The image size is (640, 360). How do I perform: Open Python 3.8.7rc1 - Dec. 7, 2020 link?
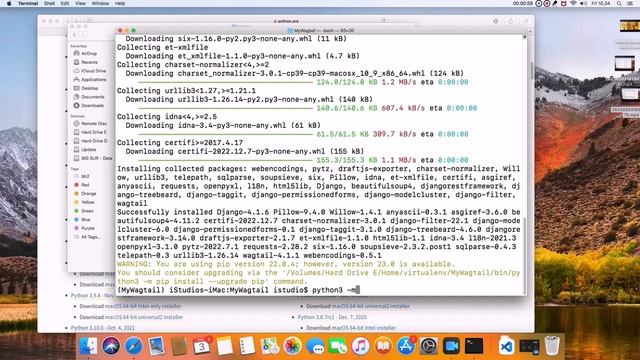click(x=332, y=317)
